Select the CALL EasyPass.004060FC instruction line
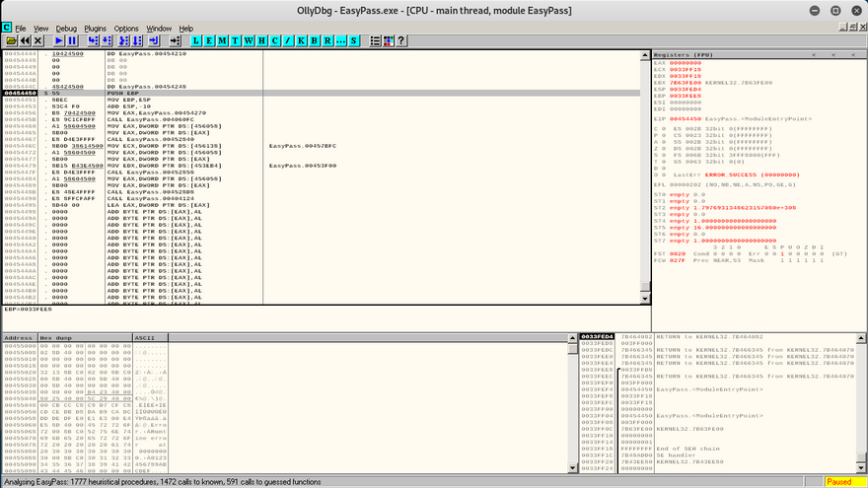868x488 pixels. (322, 119)
